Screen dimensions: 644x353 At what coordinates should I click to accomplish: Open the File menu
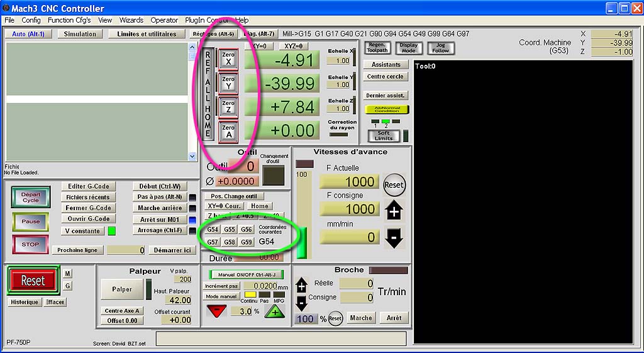pyautogui.click(x=9, y=20)
